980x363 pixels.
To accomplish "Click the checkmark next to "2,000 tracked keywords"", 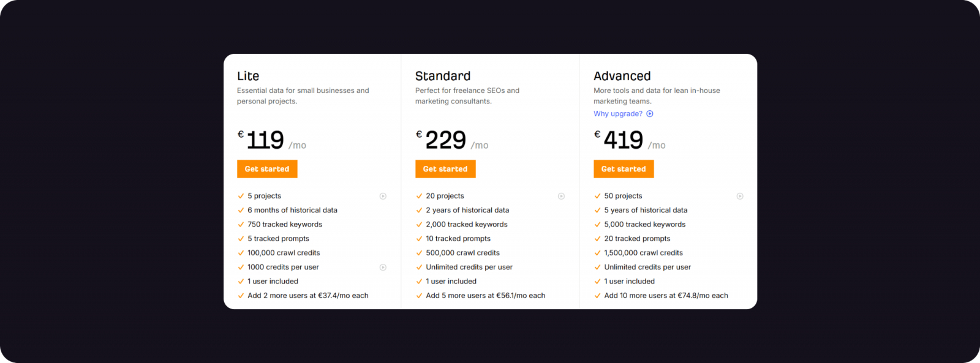I will (x=419, y=225).
